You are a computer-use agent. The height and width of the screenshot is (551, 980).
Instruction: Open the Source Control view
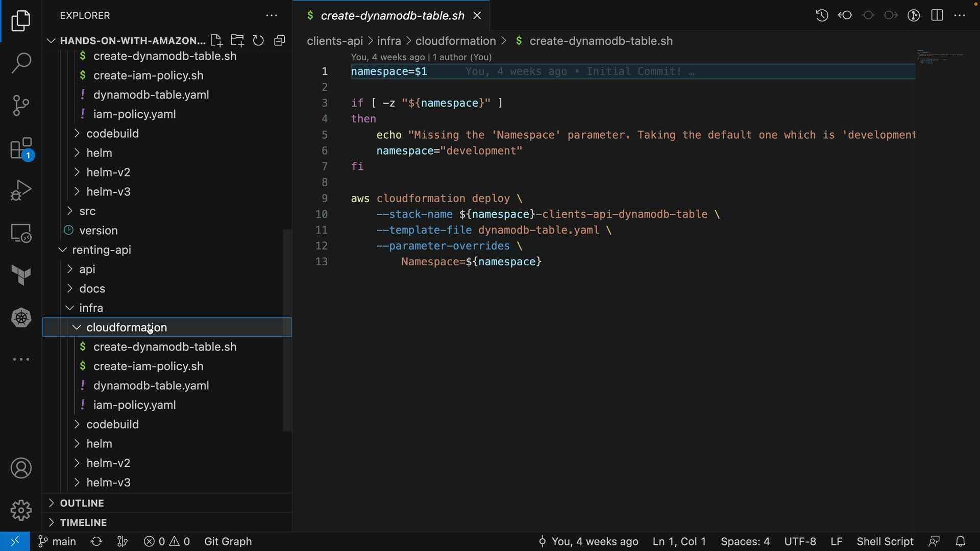pyautogui.click(x=21, y=106)
